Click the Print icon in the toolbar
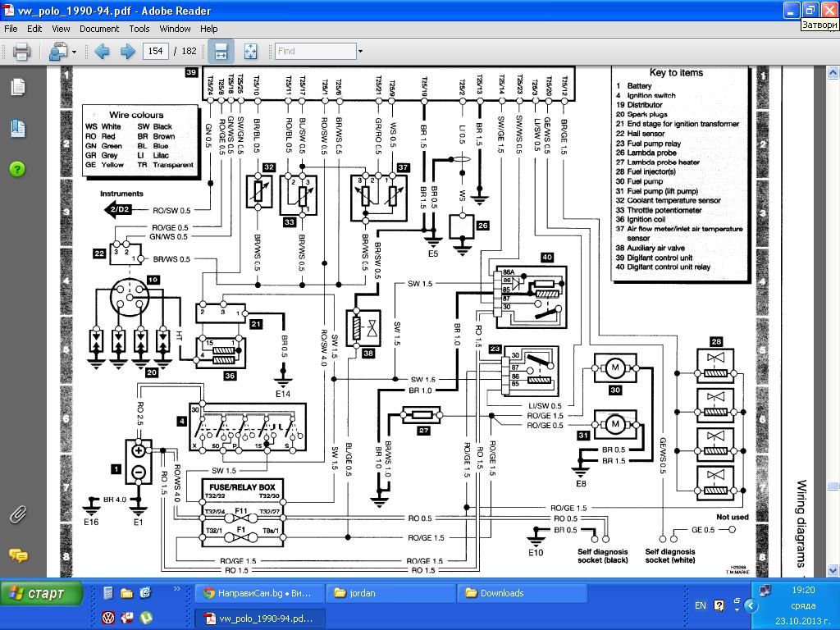Viewport: 840px width, 630px height. pyautogui.click(x=21, y=52)
